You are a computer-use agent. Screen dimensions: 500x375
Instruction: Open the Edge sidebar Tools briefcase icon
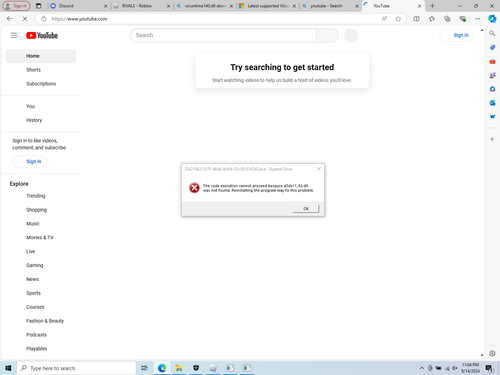pos(492,61)
